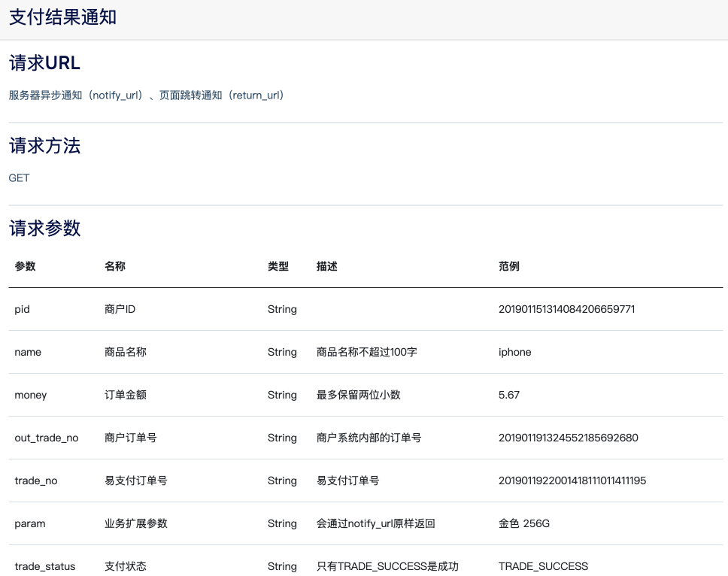Click the 描述 column header
Image resolution: width=728 pixels, height=576 pixels.
pyautogui.click(x=327, y=266)
